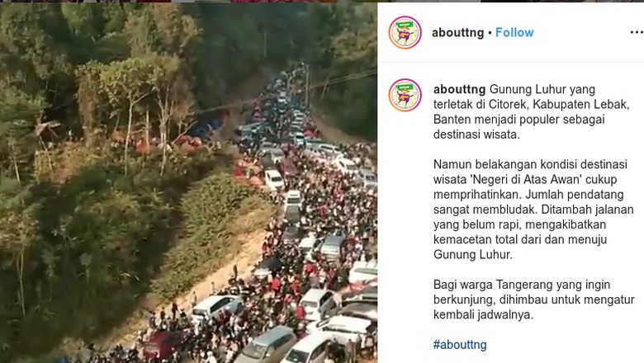Image resolution: width=644 pixels, height=363 pixels.
Task: Open abouttng username beside the Follow link
Action: (457, 32)
